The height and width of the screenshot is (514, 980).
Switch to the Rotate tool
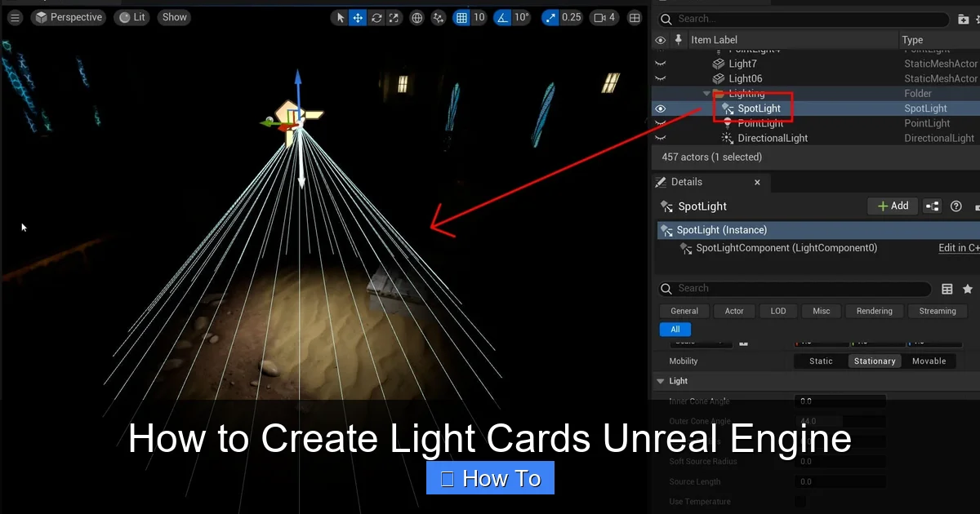click(x=376, y=17)
